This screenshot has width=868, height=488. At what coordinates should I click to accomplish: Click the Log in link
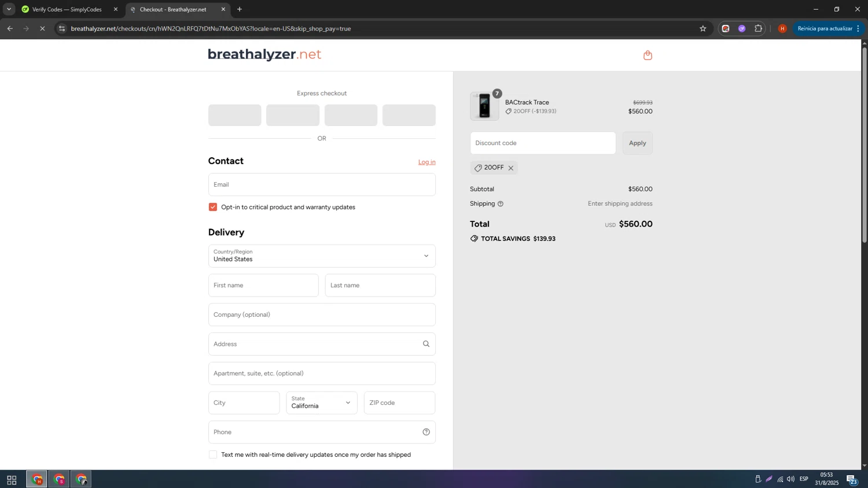427,162
